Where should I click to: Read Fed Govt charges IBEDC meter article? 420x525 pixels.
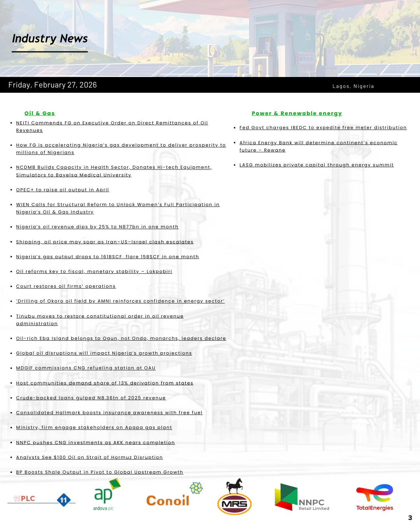[323, 128]
